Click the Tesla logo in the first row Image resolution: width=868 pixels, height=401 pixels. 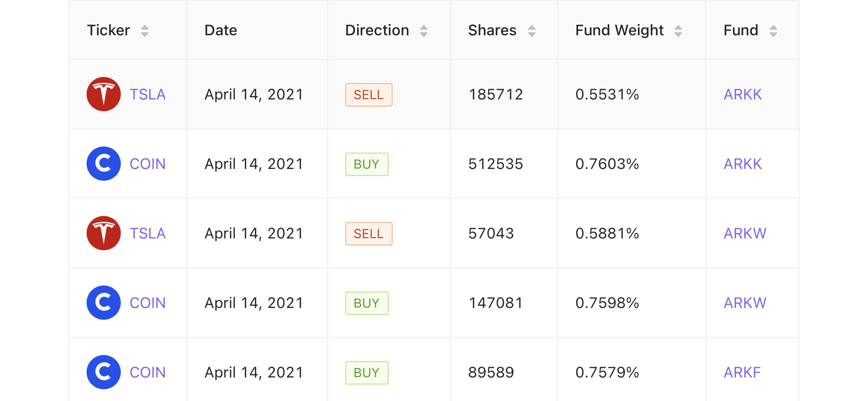point(104,94)
